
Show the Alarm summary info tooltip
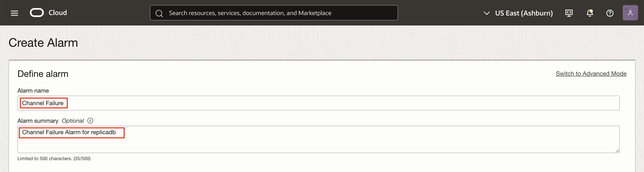pyautogui.click(x=90, y=121)
